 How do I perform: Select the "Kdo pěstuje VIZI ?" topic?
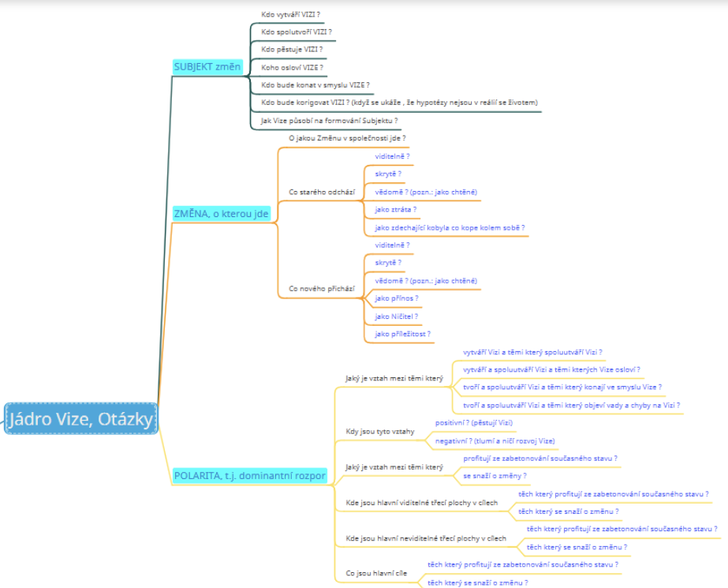[x=292, y=49]
